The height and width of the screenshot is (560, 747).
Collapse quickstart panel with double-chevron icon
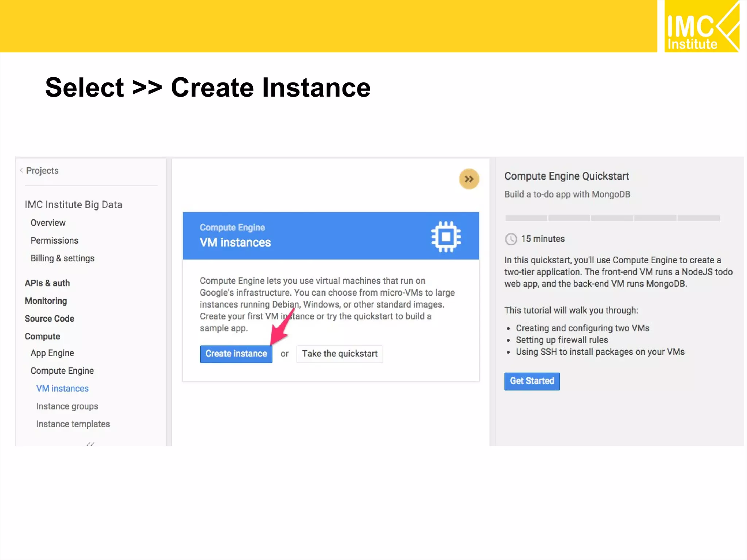point(469,179)
